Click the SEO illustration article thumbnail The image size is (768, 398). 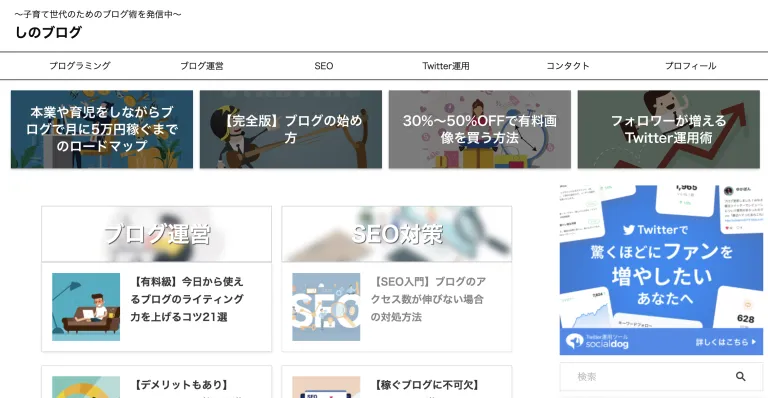[326, 307]
